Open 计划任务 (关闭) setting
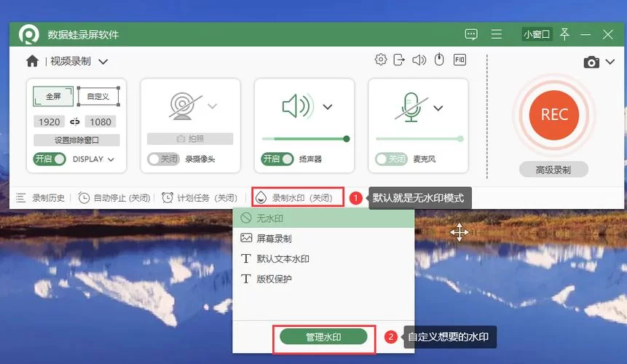Viewport: 627px width, 364px height. (x=207, y=198)
